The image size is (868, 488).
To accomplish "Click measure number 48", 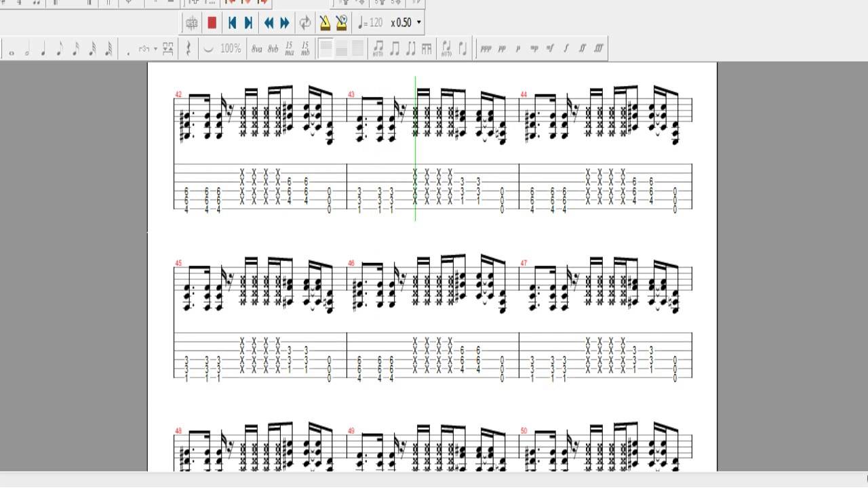I will [178, 431].
